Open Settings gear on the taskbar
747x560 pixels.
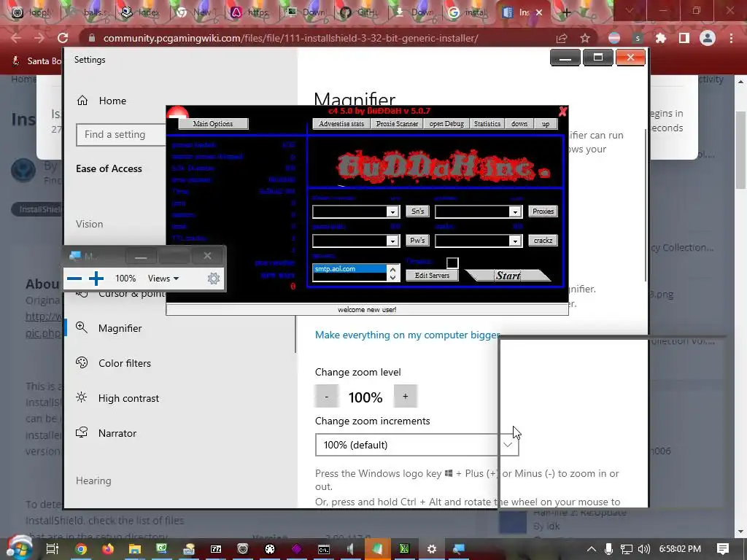[432, 549]
